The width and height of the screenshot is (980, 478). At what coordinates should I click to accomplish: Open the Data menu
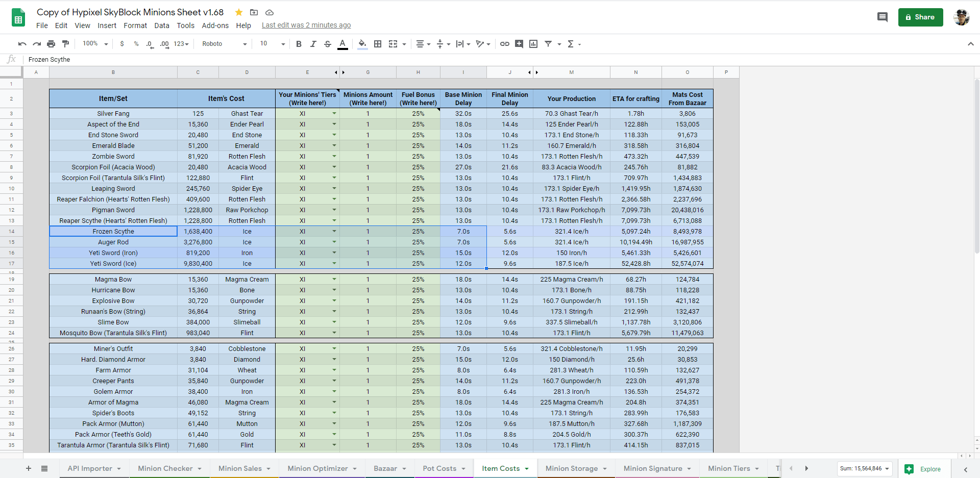(162, 26)
